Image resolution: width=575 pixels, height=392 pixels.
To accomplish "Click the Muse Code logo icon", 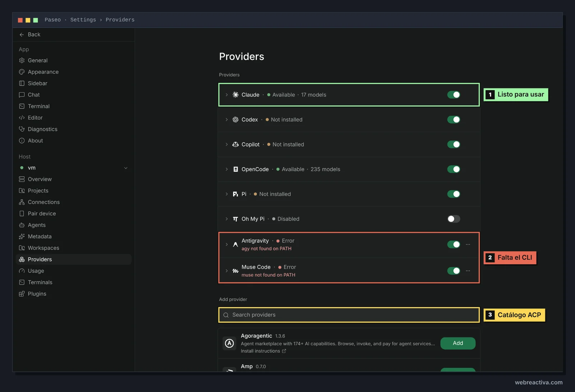I will pos(235,271).
